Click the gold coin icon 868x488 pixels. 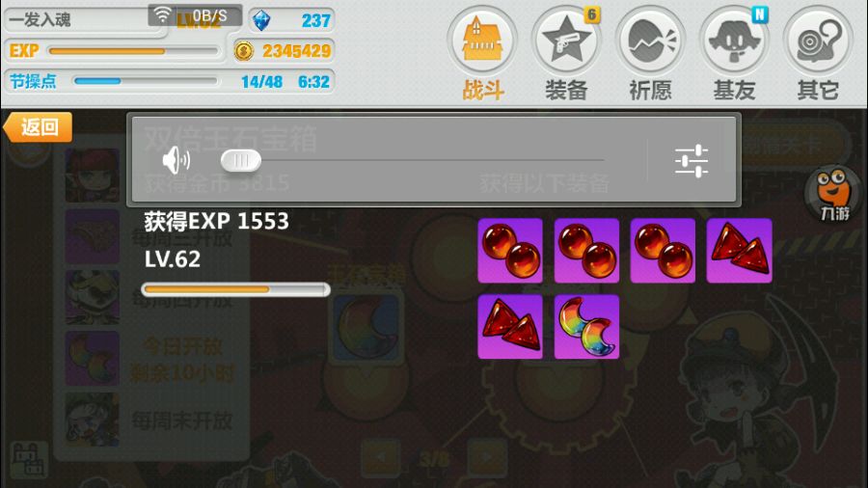244,51
